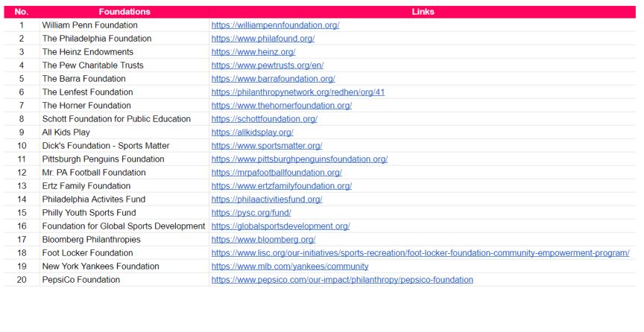Select the 'The Pew Charitable Trusts' cell
Screen dimensions: 644x332
[124, 66]
